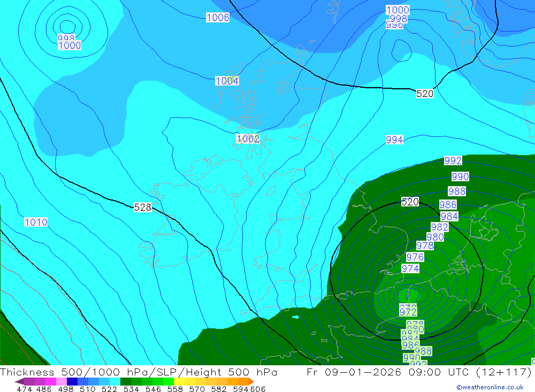Select the cyan legend swatch before dark green
The image size is (535, 392).
tap(115, 381)
